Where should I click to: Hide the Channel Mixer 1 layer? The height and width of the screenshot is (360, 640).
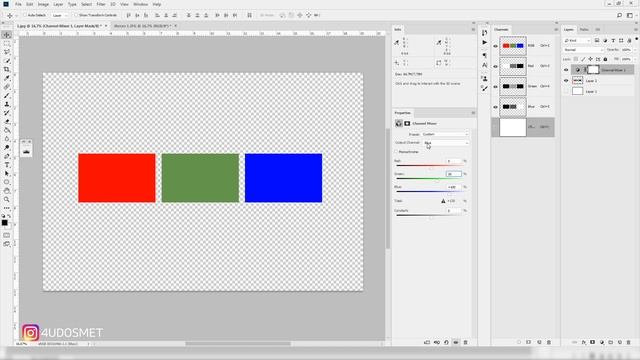click(566, 70)
